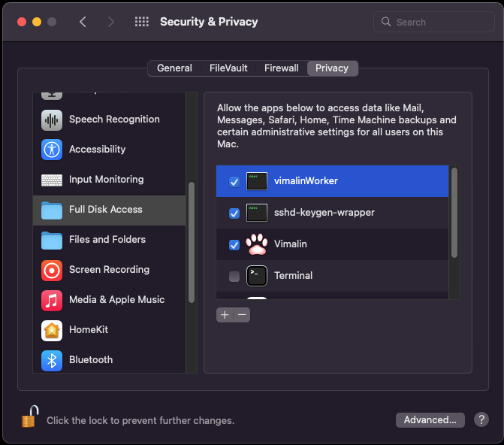Screen dimensions: 504x445
Task: Uncheck the vimalinWorker checkbox
Action: (234, 182)
